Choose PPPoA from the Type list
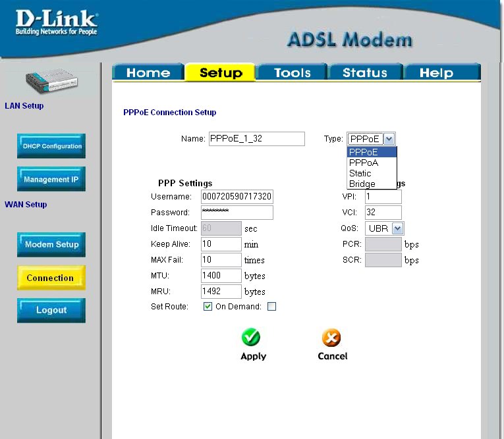This screenshot has width=504, height=439. [372, 163]
